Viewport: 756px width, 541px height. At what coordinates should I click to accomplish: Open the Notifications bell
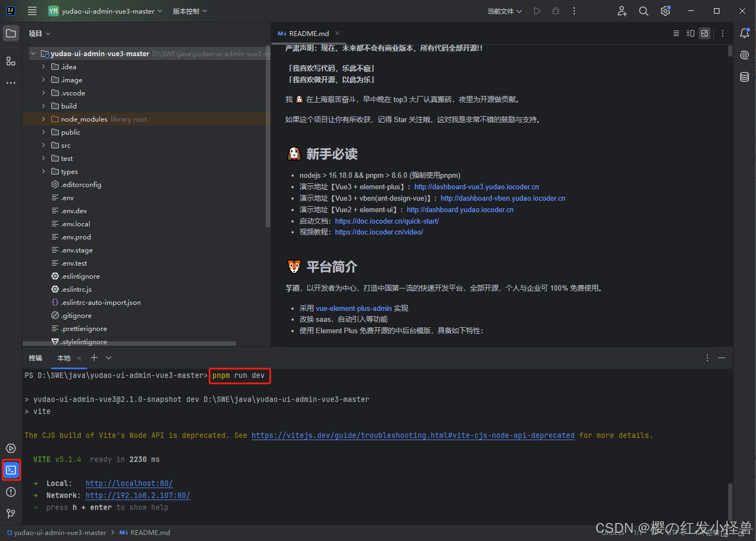745,33
